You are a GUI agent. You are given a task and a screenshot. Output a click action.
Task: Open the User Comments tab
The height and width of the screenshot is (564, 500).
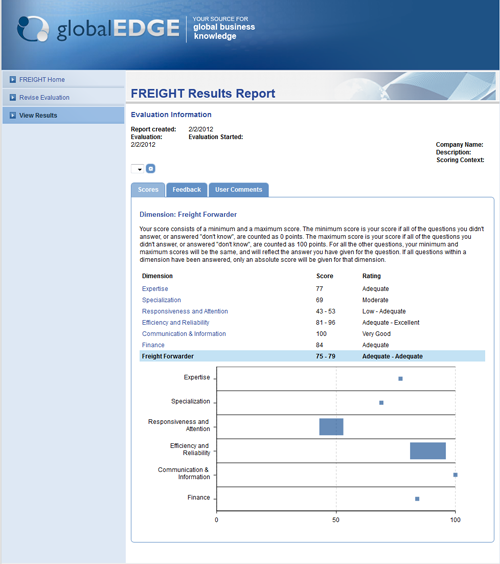pyautogui.click(x=238, y=190)
